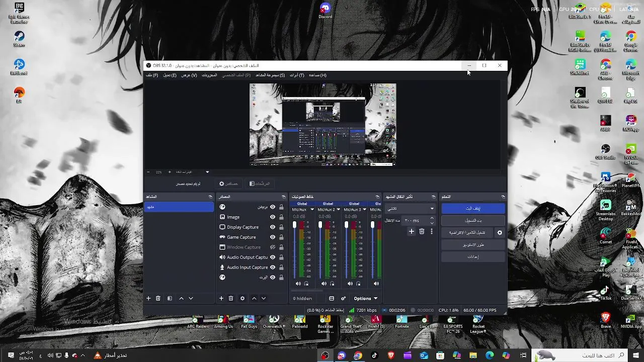Open OBS settings button in Controls
Viewport: 644px width, 362px height.
(473, 256)
